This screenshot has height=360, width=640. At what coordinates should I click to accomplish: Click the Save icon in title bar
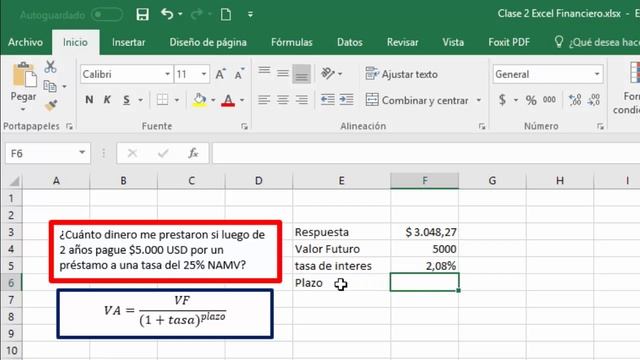pyautogui.click(x=142, y=15)
